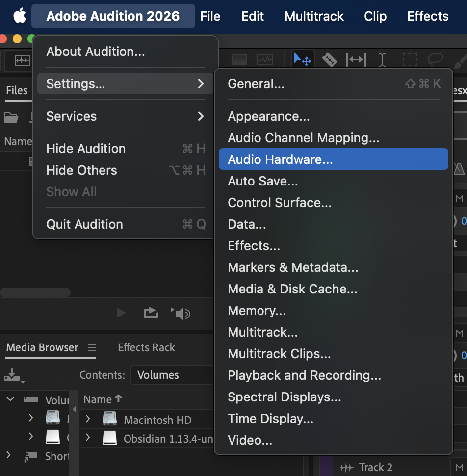Expand the Services submenu
467x476 pixels.
click(x=125, y=116)
